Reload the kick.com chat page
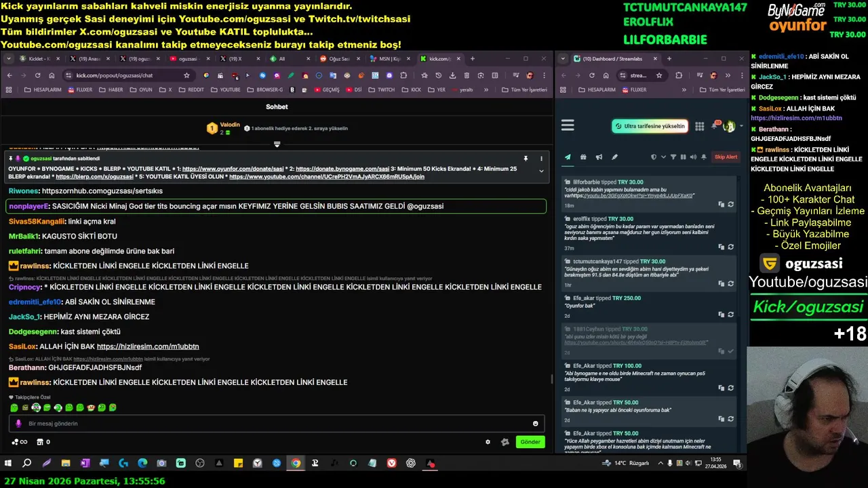Image resolution: width=868 pixels, height=488 pixels. 37,75
